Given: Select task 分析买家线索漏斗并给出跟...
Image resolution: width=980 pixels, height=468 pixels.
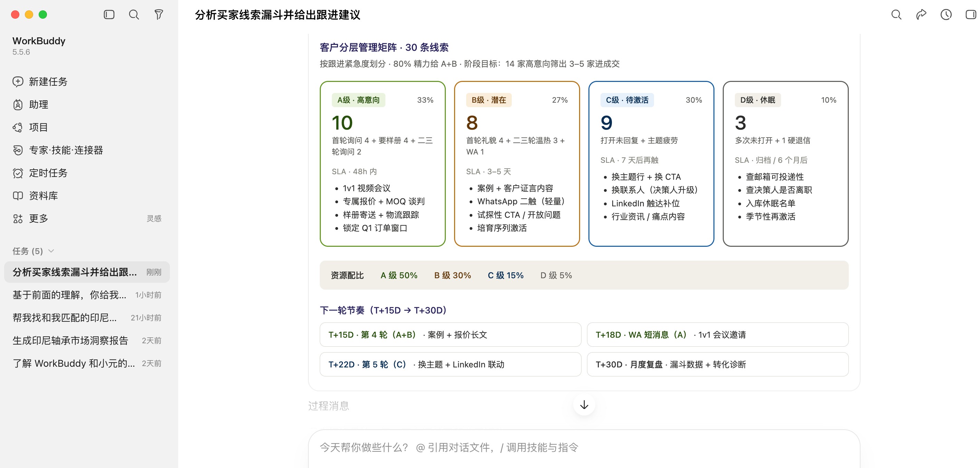Looking at the screenshot, I should click(87, 272).
